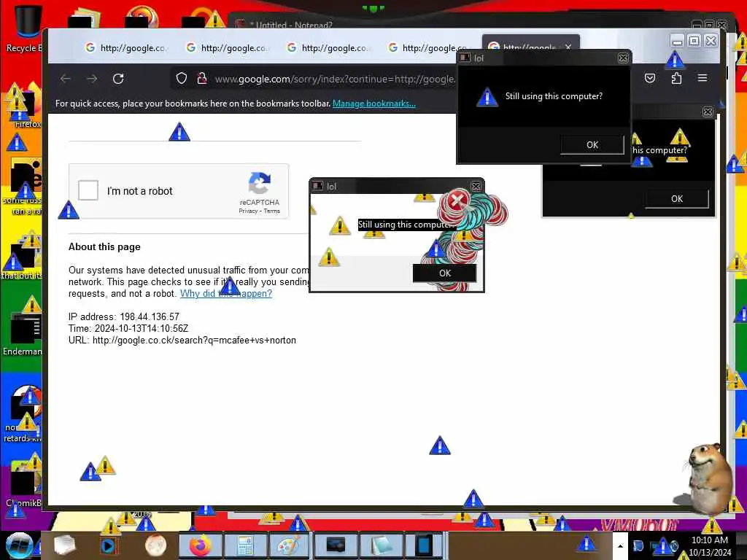Click the IP address 198.44.136.57 text

[x=124, y=316]
